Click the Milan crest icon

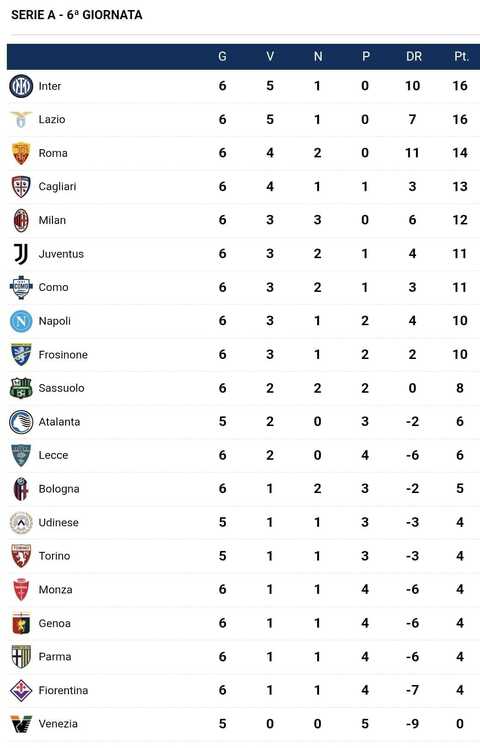tap(21, 220)
